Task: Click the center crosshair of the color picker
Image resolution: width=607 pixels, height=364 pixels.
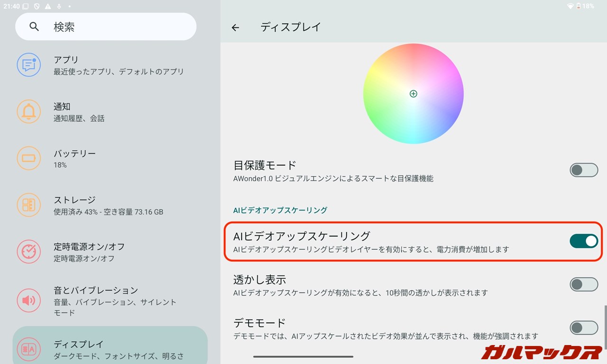Action: click(x=413, y=93)
